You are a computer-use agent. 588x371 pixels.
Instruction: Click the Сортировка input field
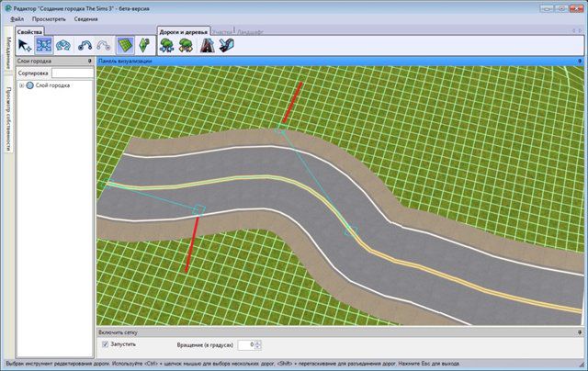70,73
